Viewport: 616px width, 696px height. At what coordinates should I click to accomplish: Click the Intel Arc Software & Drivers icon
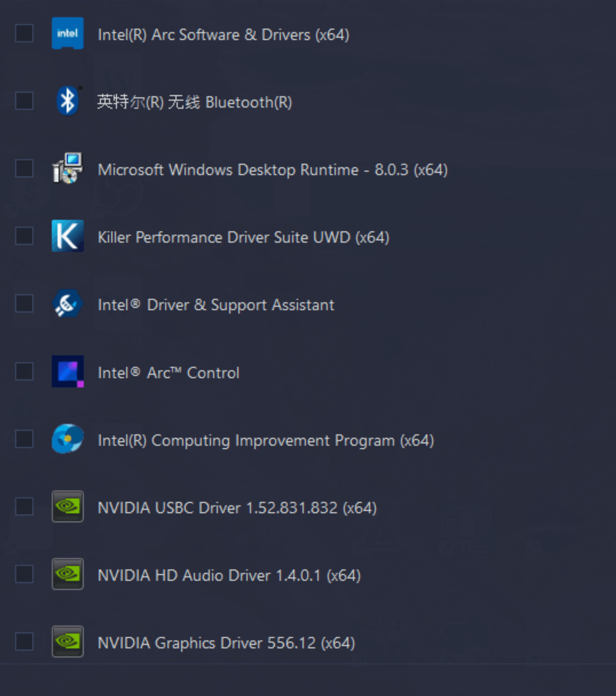(x=68, y=33)
